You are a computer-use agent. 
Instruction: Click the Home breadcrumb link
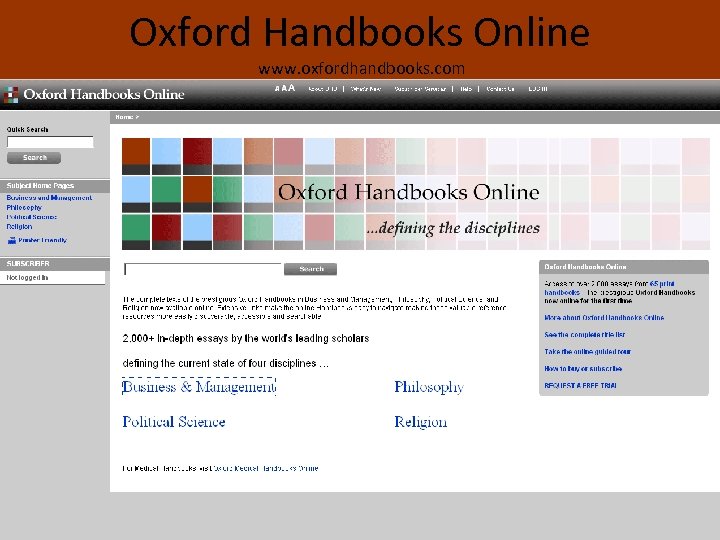[x=124, y=117]
